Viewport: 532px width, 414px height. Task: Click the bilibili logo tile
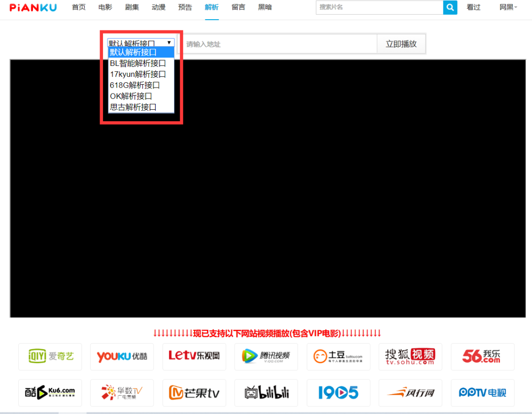click(266, 392)
